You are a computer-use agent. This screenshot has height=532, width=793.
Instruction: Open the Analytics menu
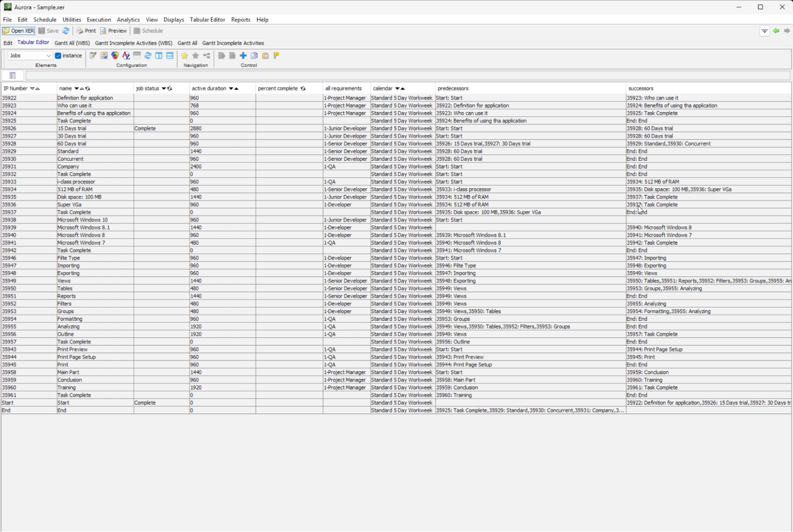(x=128, y=19)
